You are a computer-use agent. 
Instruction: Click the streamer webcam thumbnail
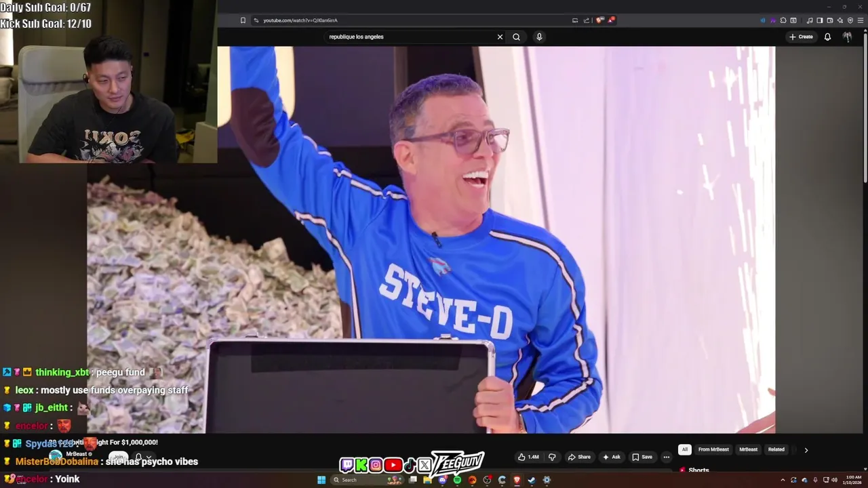(x=108, y=81)
